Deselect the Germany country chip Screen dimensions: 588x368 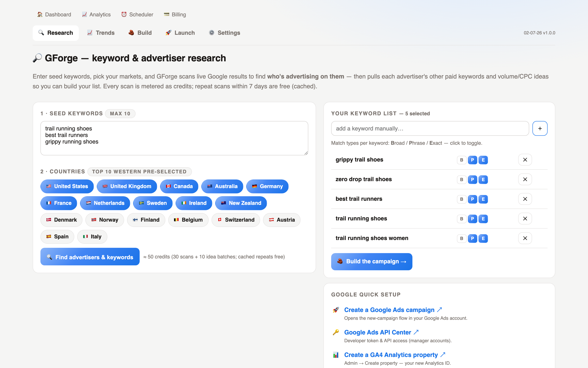point(267,186)
